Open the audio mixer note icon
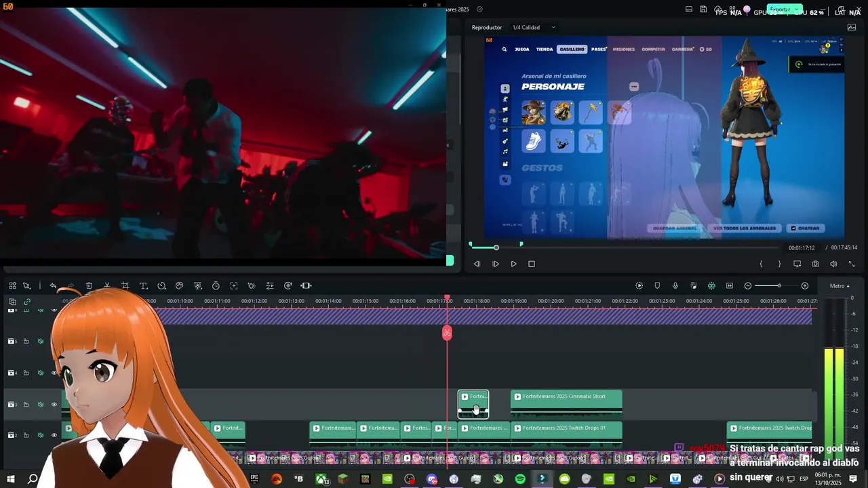868x488 pixels. (693, 286)
